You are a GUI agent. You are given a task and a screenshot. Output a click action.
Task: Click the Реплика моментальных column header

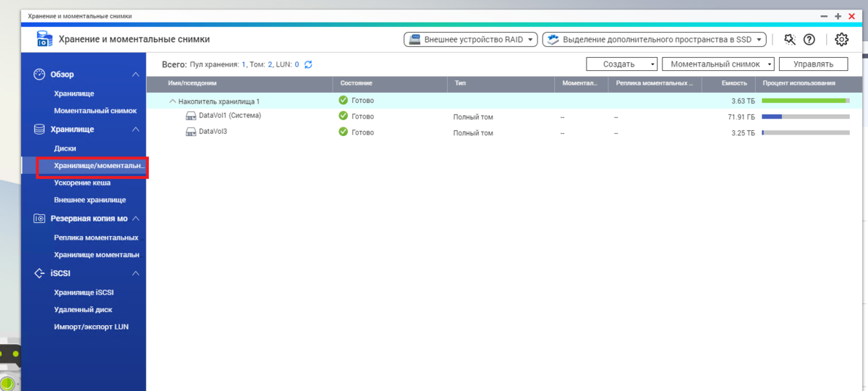655,83
